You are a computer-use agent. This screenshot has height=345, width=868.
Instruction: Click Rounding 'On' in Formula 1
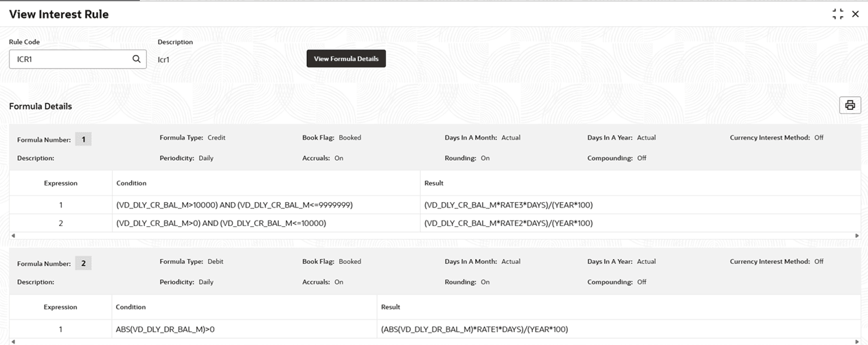(485, 158)
